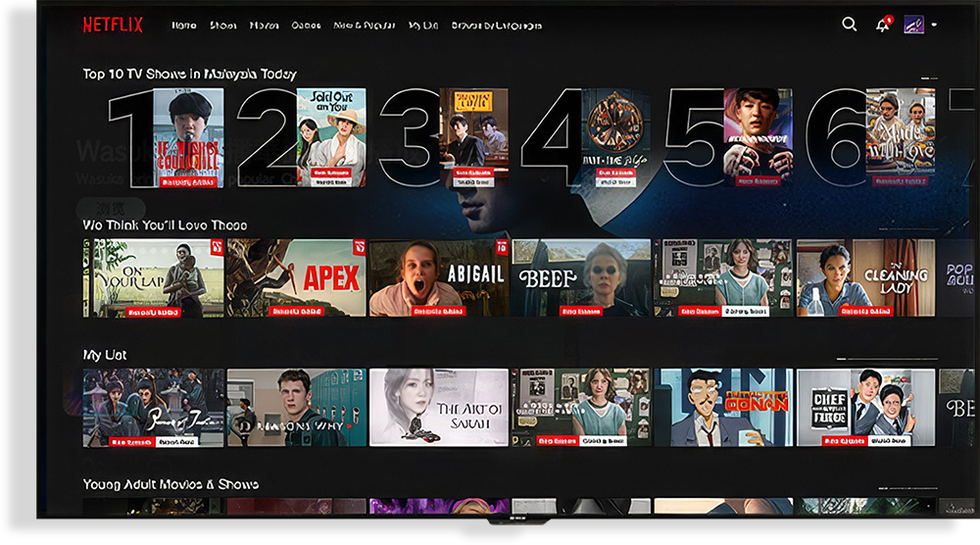The image size is (980, 545).
Task: Open the notifications bell
Action: pos(883,25)
